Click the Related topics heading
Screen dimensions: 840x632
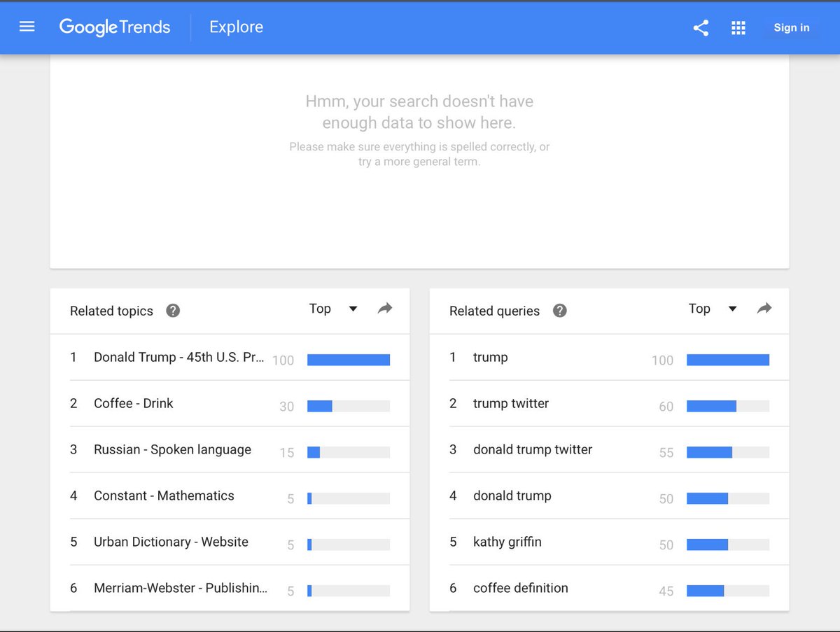(x=111, y=311)
